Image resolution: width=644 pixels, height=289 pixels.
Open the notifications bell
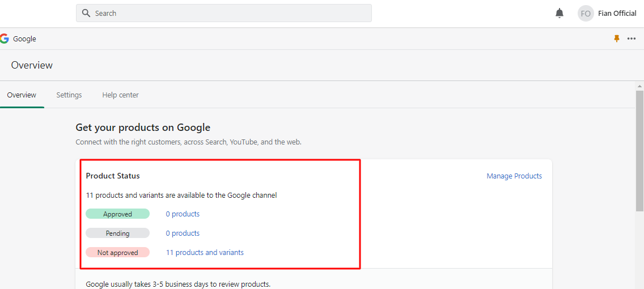(x=560, y=13)
